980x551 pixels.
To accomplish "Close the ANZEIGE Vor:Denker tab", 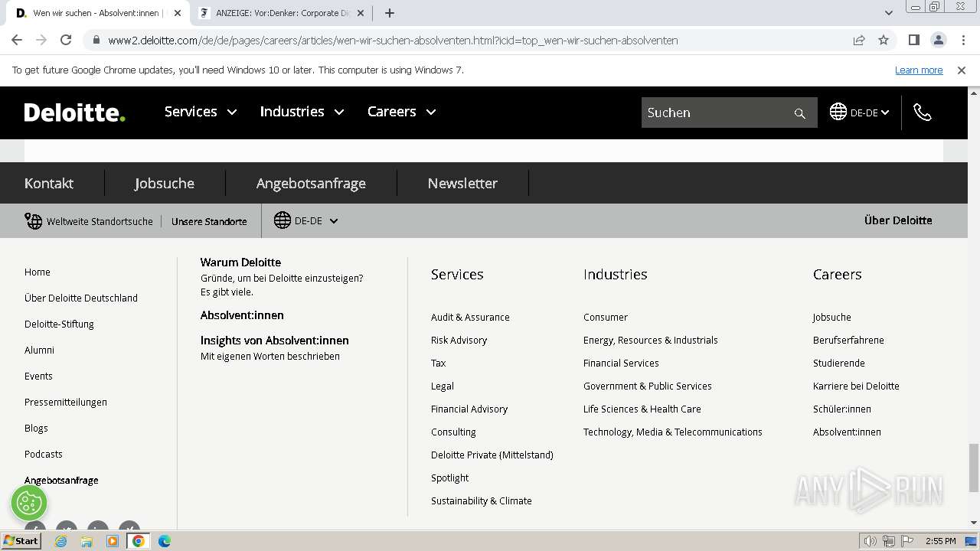I will [x=361, y=13].
